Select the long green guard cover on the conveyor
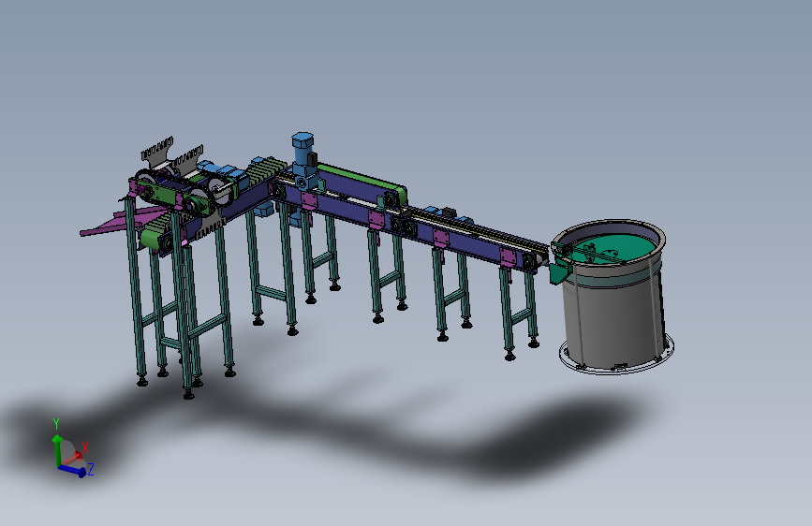812x526 pixels. point(362,179)
